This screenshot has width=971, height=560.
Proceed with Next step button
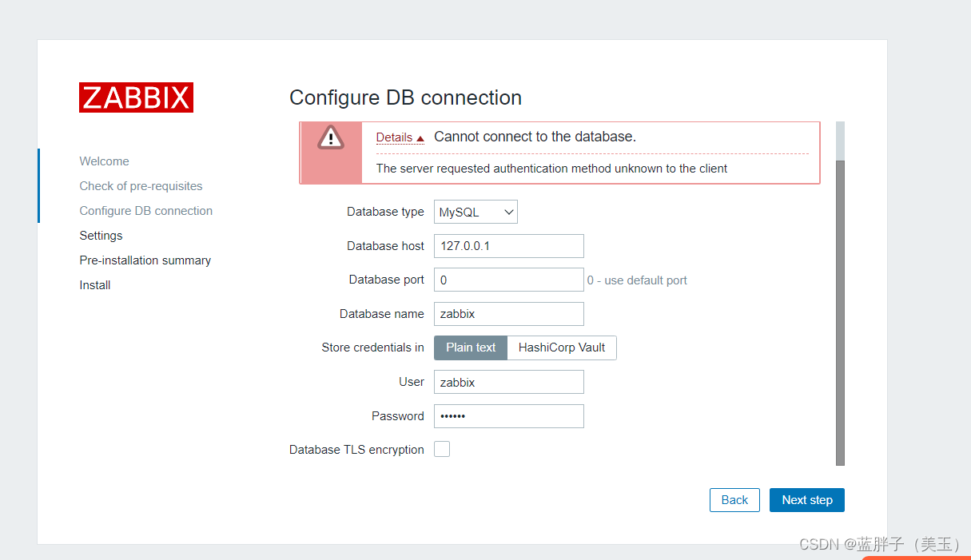point(807,500)
